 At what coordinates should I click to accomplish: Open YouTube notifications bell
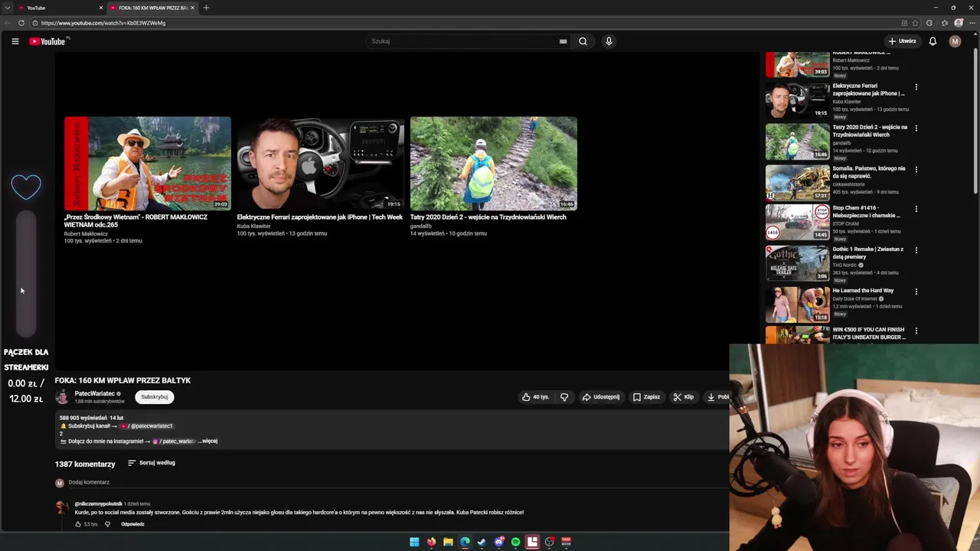[x=933, y=41]
